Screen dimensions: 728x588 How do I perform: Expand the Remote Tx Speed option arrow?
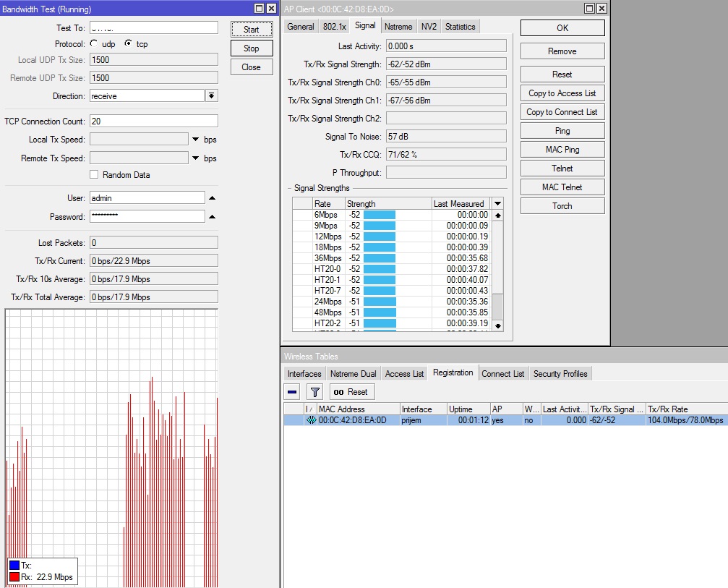pos(195,158)
